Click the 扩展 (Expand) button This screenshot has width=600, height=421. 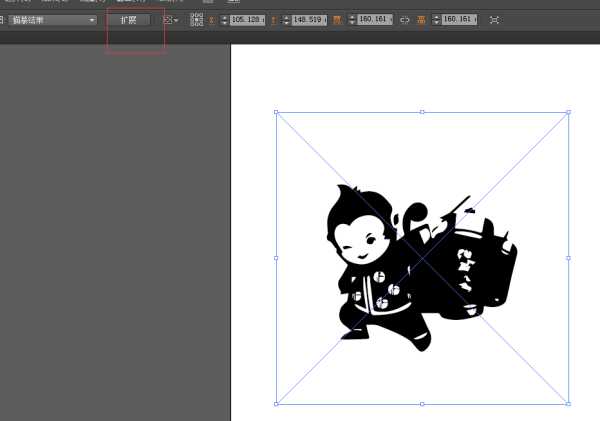[128, 20]
